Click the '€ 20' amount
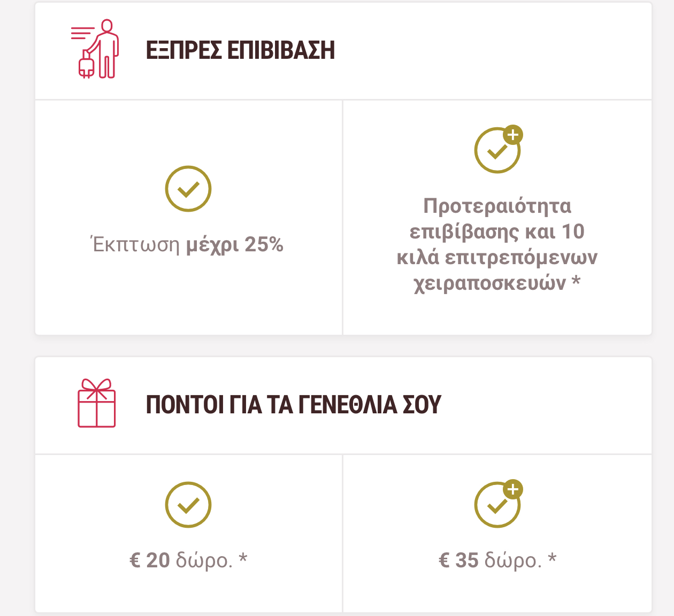The image size is (674, 616). (x=150, y=560)
